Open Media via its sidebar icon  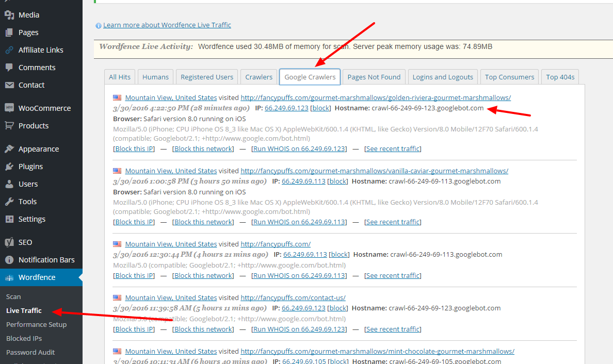click(9, 15)
